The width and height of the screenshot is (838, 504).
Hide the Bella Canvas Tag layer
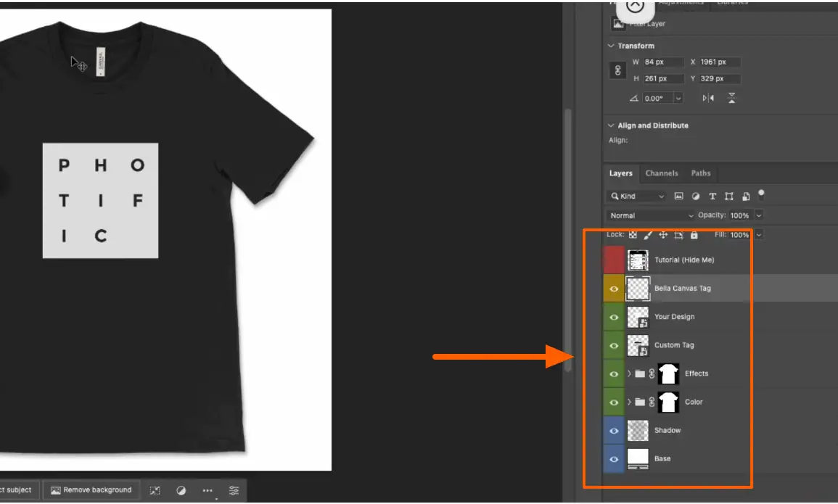(x=614, y=289)
